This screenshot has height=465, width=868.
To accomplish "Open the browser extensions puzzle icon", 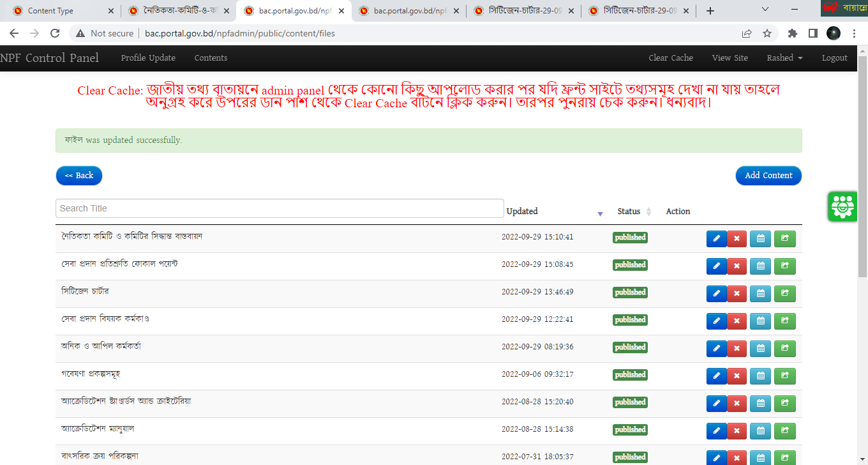I will pyautogui.click(x=793, y=33).
